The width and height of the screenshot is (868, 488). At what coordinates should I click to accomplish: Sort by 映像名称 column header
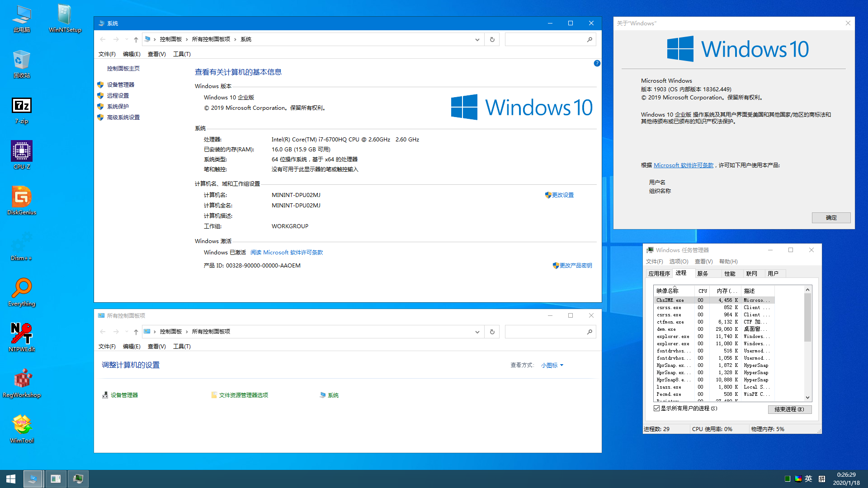(x=674, y=291)
